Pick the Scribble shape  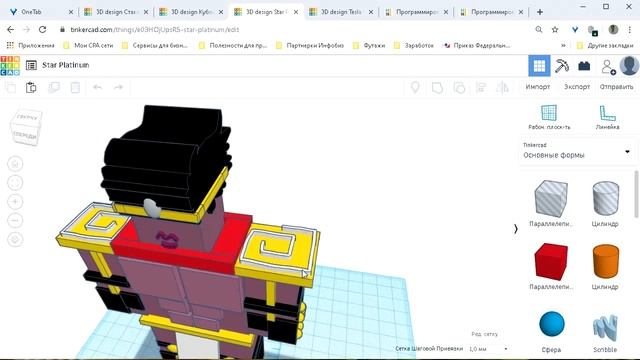605,327
